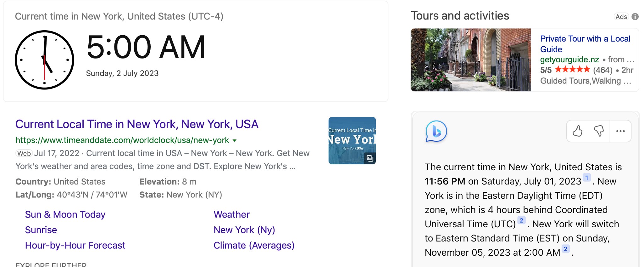Image resolution: width=644 pixels, height=267 pixels.
Task: Click the analog clock graphic
Action: pyautogui.click(x=44, y=60)
